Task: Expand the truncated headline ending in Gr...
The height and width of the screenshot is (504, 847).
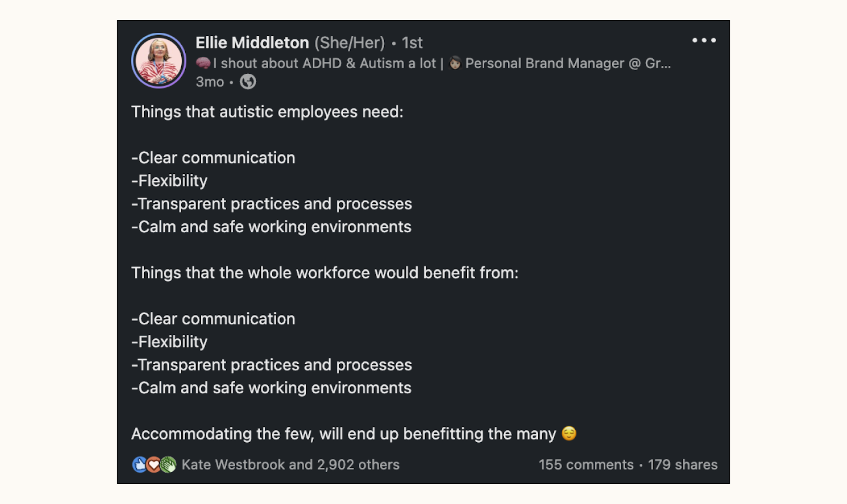Action: tap(662, 63)
